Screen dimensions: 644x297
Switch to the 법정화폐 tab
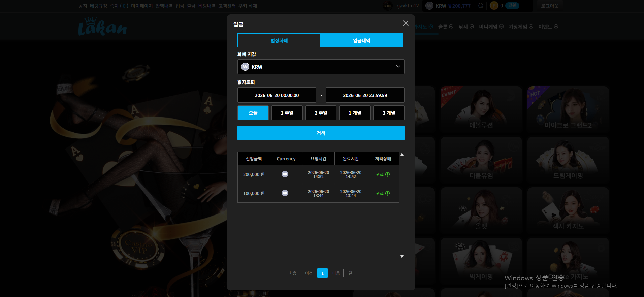pyautogui.click(x=279, y=40)
